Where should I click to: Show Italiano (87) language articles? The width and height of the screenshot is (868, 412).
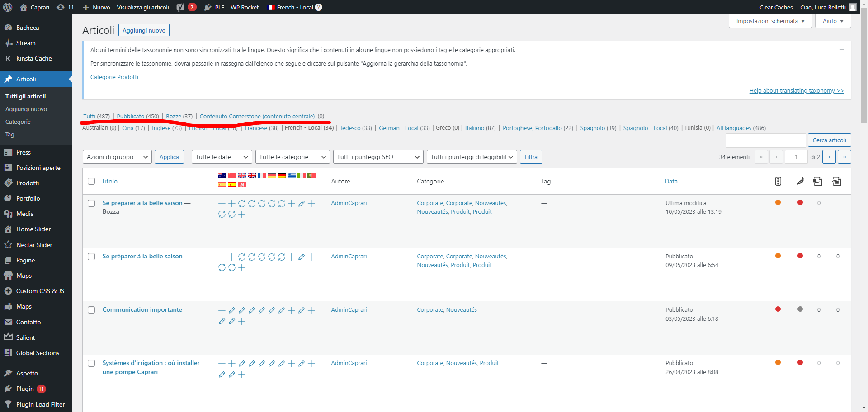point(480,128)
